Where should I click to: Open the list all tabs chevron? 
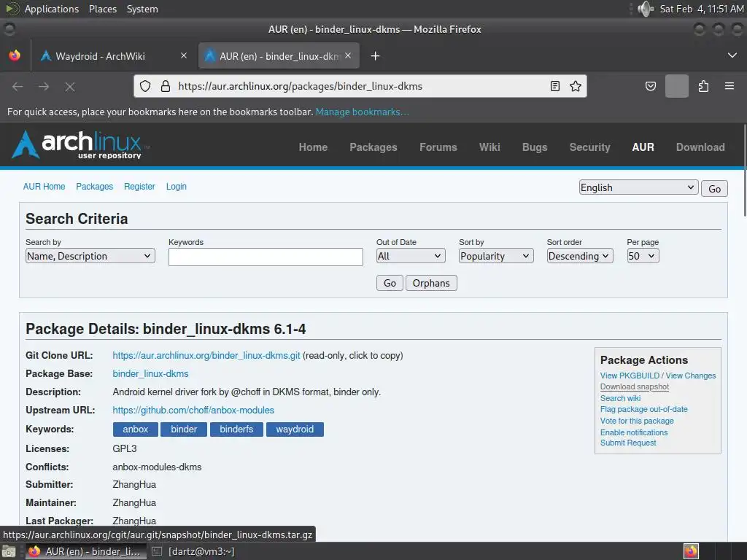pos(732,55)
